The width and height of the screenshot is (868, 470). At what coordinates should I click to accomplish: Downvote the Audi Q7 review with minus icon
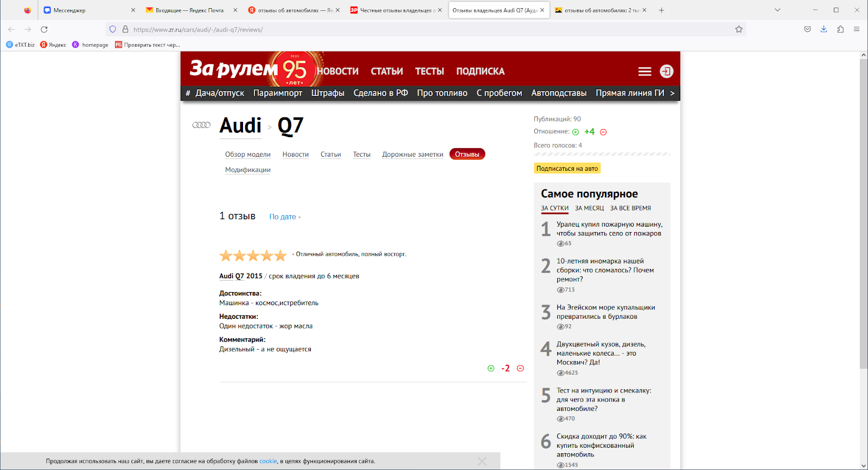pos(520,369)
